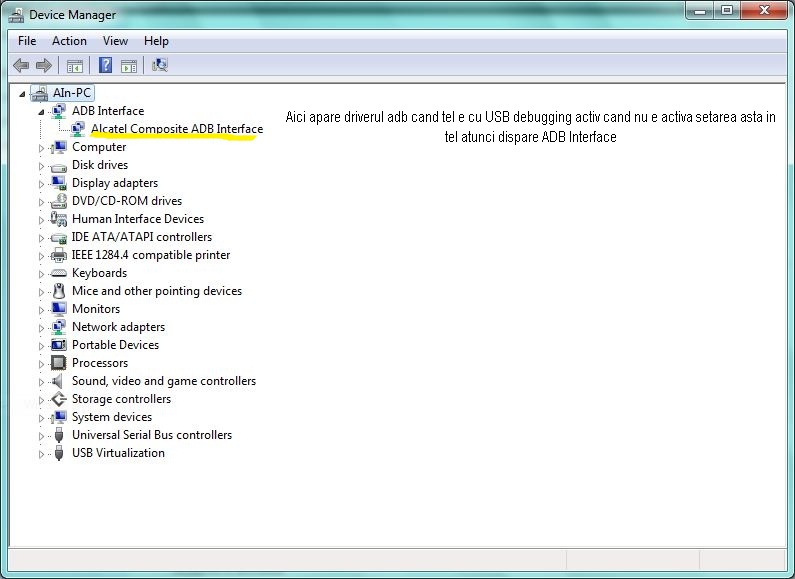Click the Monitors category icon
This screenshot has width=795, height=579.
click(59, 309)
